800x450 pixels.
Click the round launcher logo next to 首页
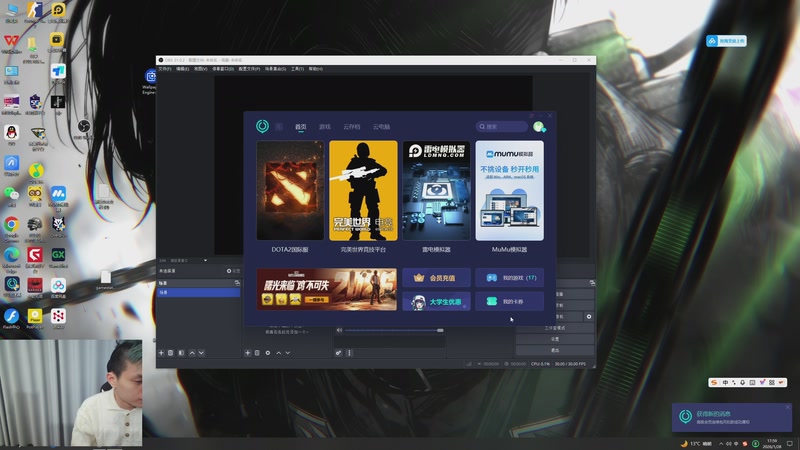tap(262, 126)
